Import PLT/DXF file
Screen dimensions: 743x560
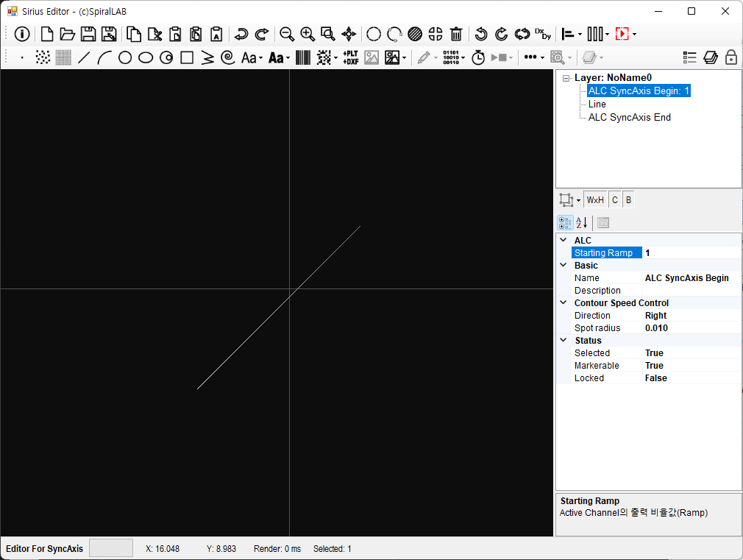(x=351, y=58)
